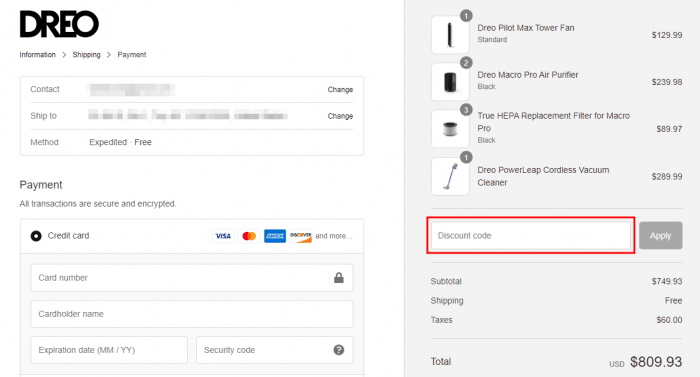Click the lock icon in Card number field

pyautogui.click(x=339, y=278)
